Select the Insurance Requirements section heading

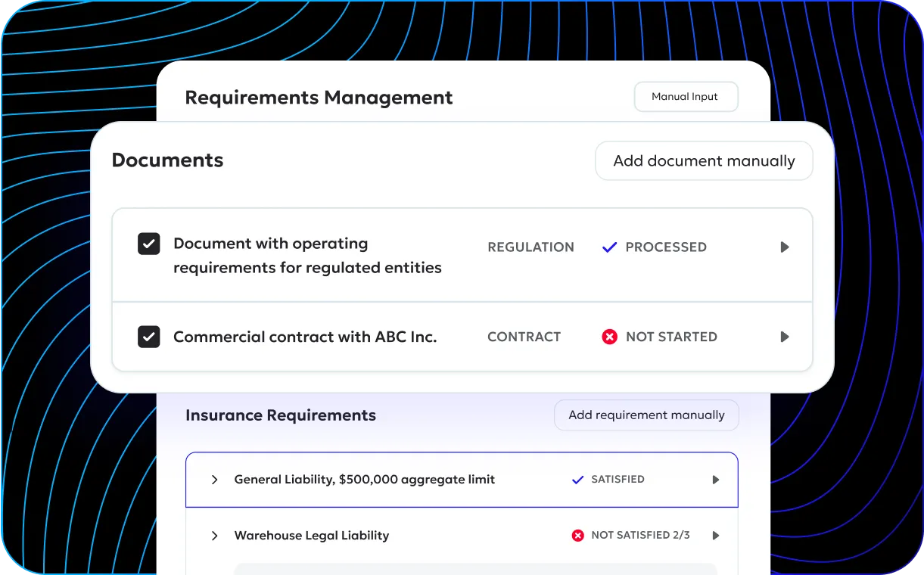[x=281, y=415]
